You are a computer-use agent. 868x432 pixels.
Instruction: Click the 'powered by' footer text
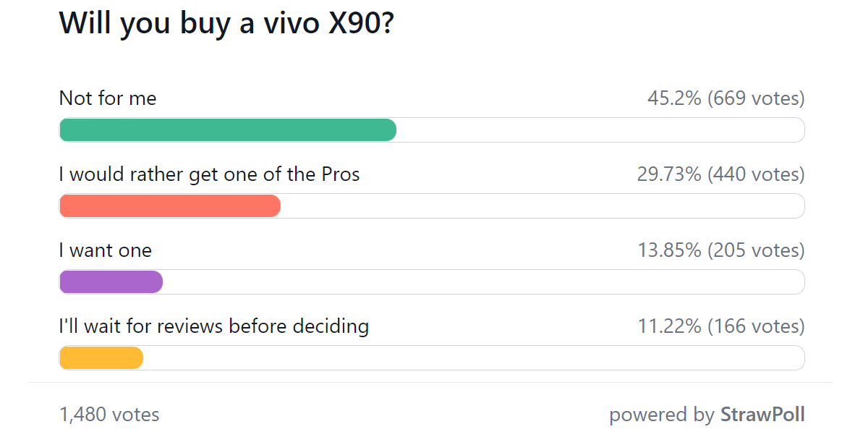tap(660, 415)
